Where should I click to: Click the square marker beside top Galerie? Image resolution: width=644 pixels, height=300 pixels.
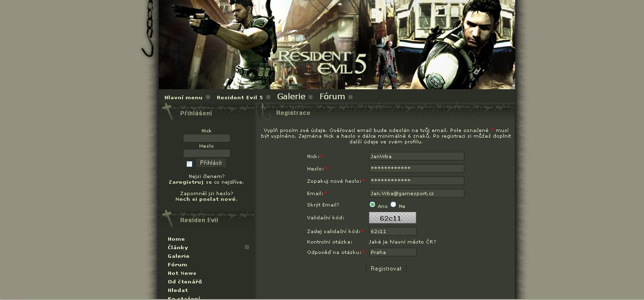311,97
